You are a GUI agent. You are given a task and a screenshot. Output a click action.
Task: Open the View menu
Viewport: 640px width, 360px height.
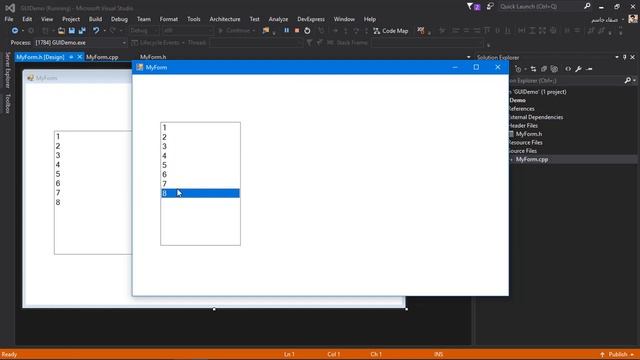(47, 19)
